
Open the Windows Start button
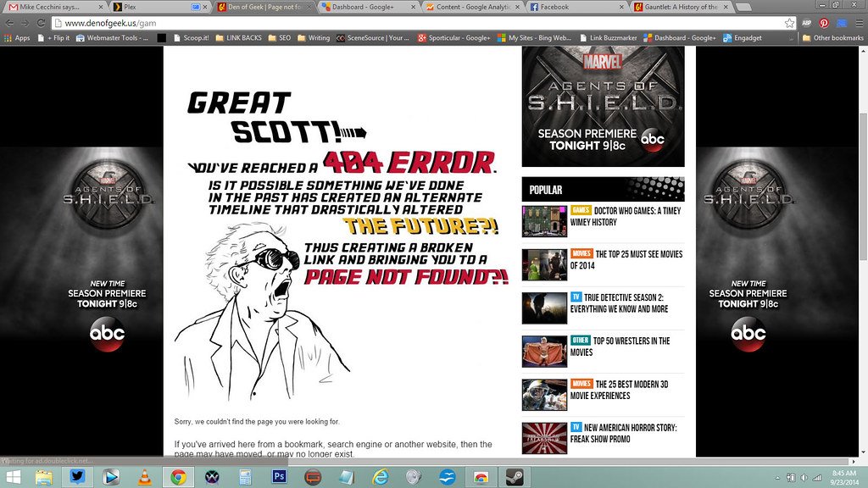12,477
